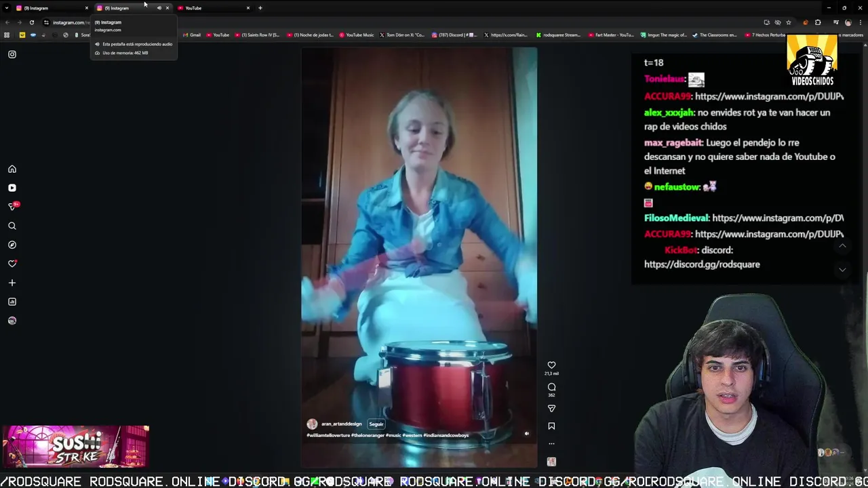Bookmark this page with star icon
Screen dimensions: 868x488
tap(789, 22)
